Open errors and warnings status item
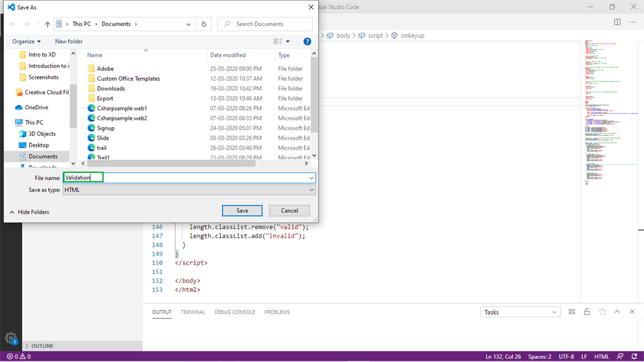Image resolution: width=644 pixels, height=362 pixels. [18, 357]
